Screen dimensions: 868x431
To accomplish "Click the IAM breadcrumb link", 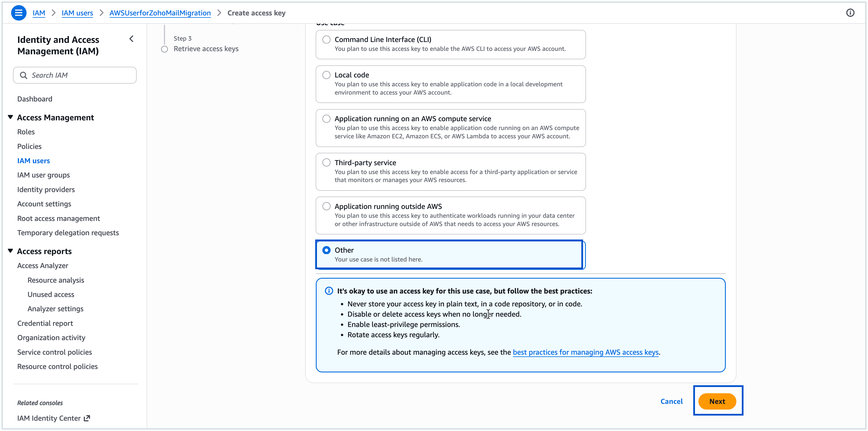I will tap(39, 13).
